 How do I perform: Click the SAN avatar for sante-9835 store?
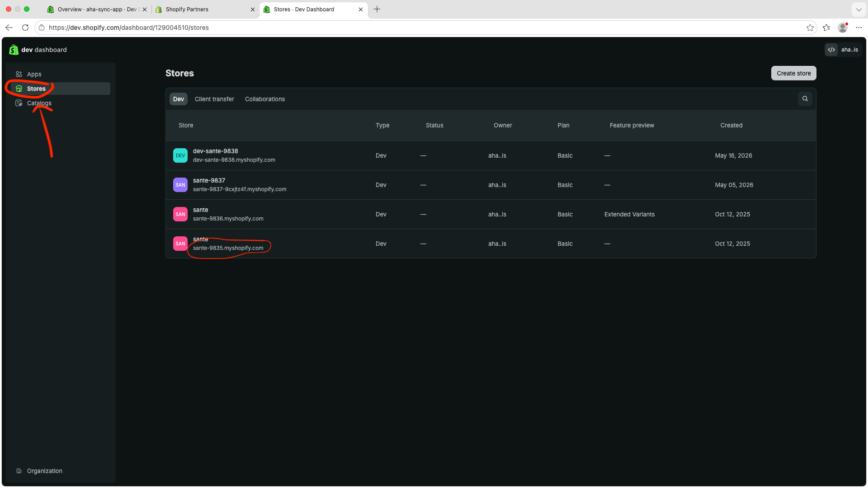click(180, 244)
